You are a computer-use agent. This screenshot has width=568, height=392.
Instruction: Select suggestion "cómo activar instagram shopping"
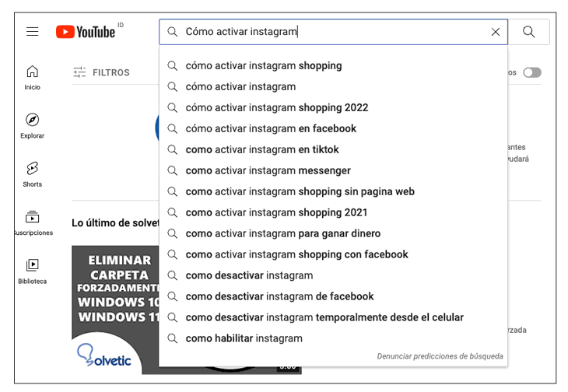click(x=264, y=66)
